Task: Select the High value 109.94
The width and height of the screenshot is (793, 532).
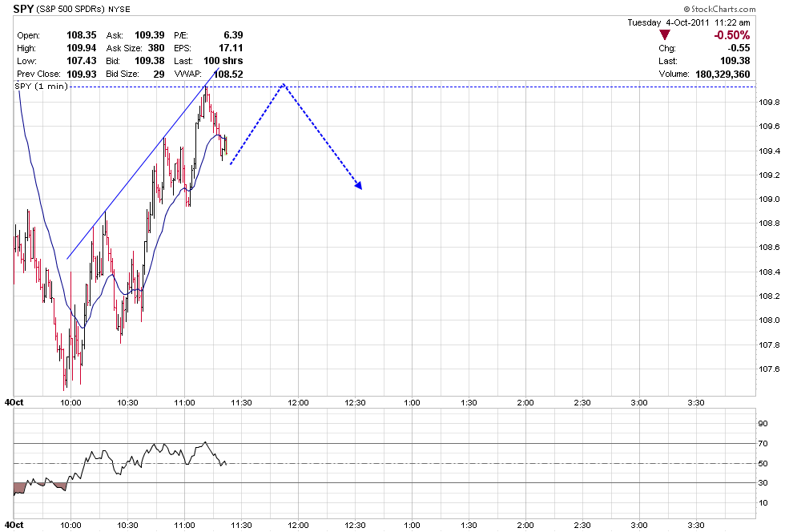Action: point(82,48)
